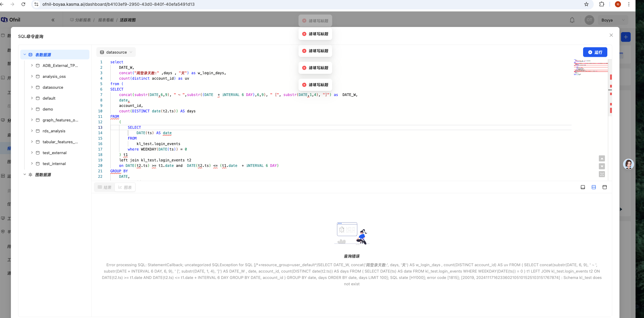Set layout to split panel view

tap(594, 187)
